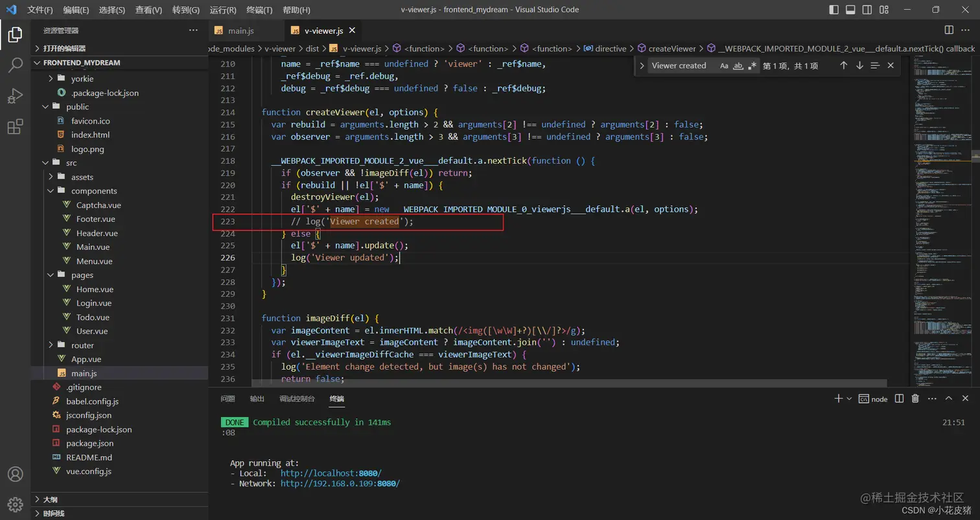Go to next find match arrow

point(859,65)
